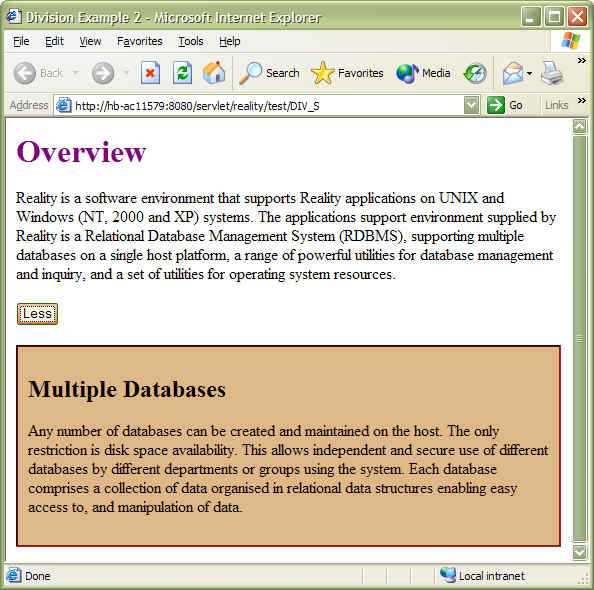Minimize the Internet Explorer window

tap(531, 17)
